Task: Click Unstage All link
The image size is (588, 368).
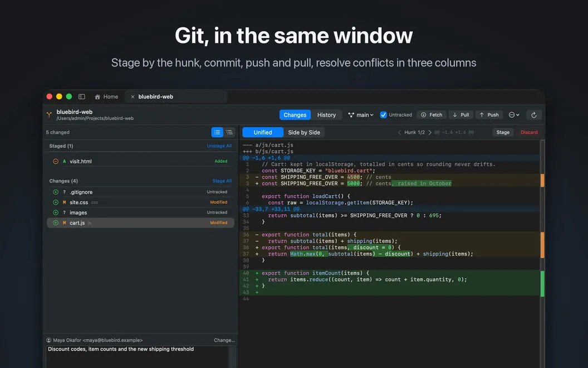Action: click(219, 146)
